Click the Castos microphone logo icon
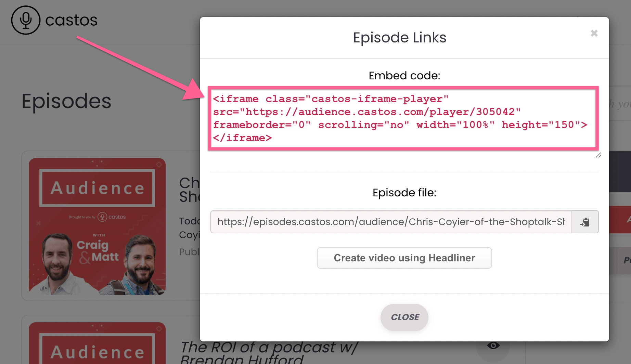The image size is (631, 364). [26, 20]
